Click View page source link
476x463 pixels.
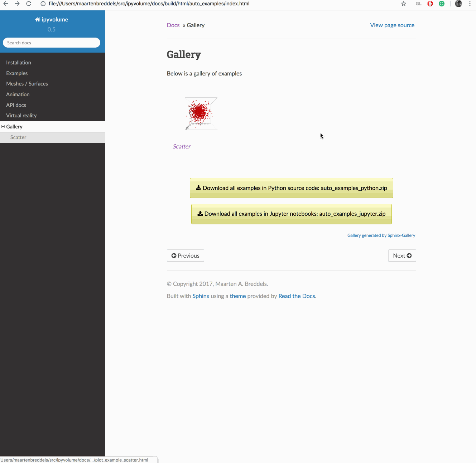pos(392,25)
